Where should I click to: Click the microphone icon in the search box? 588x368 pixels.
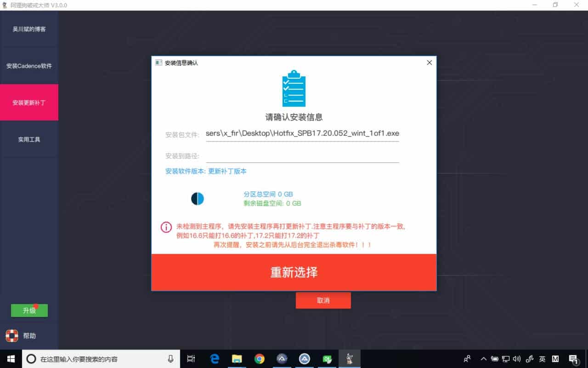click(171, 359)
